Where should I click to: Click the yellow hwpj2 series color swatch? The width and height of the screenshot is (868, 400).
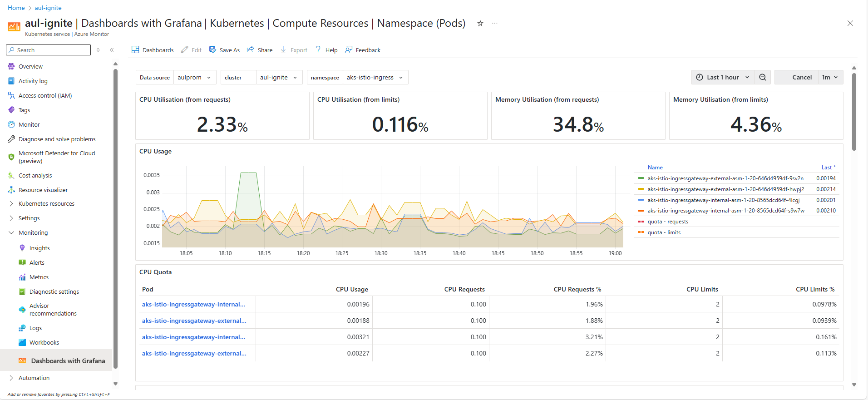click(641, 189)
